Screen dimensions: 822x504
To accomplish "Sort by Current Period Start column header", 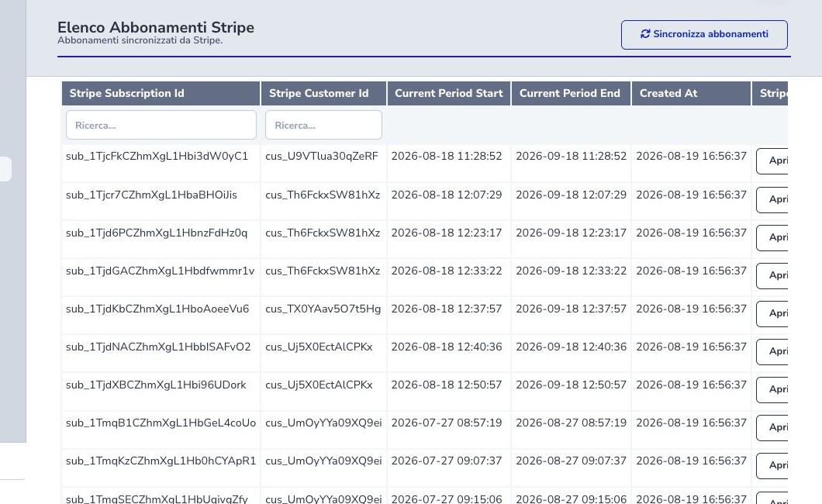I will click(449, 93).
